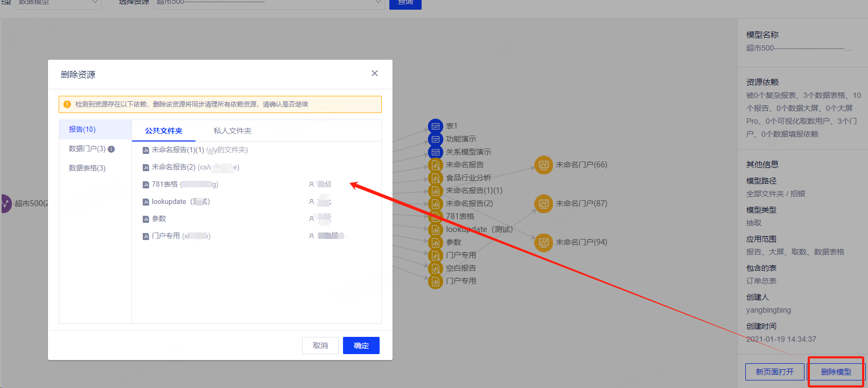Click the report icon beside lookupdate

(145, 202)
